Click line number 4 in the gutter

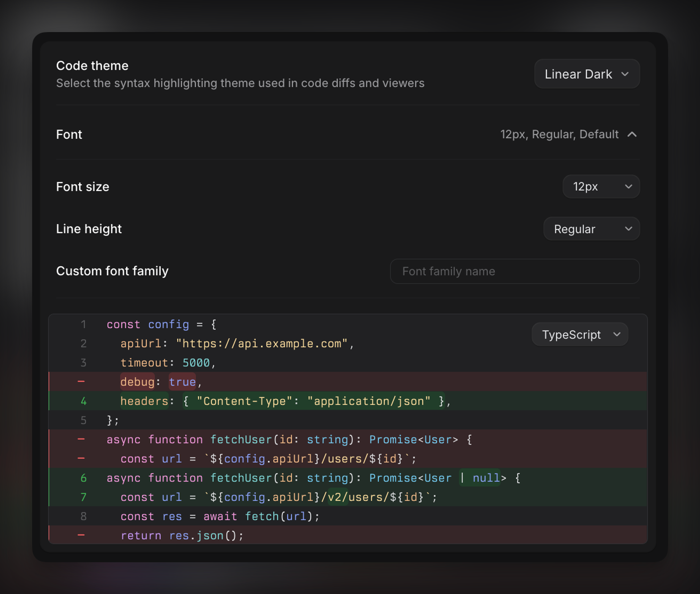pyautogui.click(x=84, y=401)
